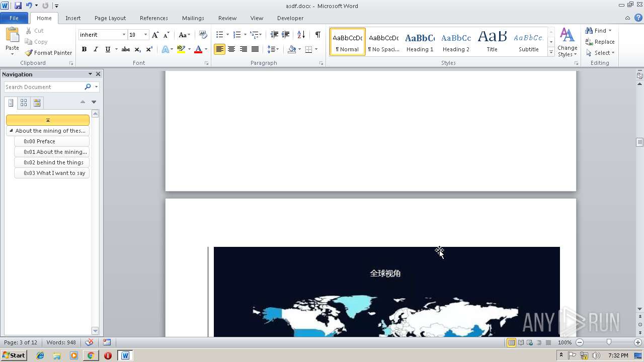Open the Windows Start menu
Image resolution: width=644 pixels, height=362 pixels.
(x=14, y=355)
